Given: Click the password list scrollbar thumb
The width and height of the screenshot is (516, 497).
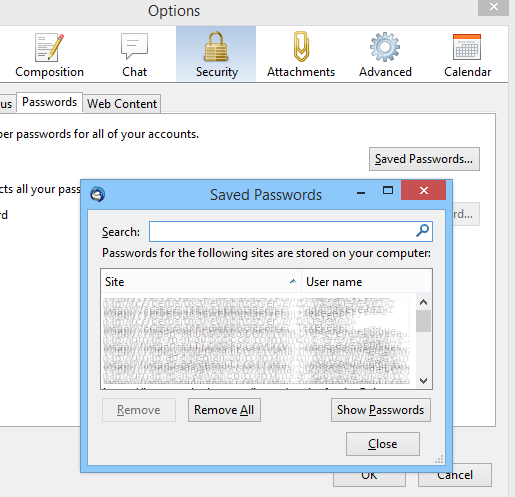Looking at the screenshot, I should (x=423, y=321).
